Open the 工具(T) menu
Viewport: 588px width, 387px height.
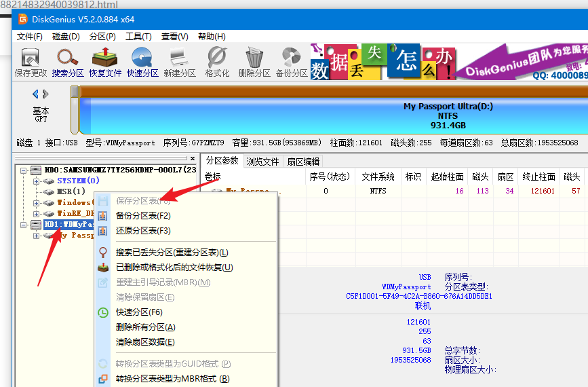coord(138,36)
